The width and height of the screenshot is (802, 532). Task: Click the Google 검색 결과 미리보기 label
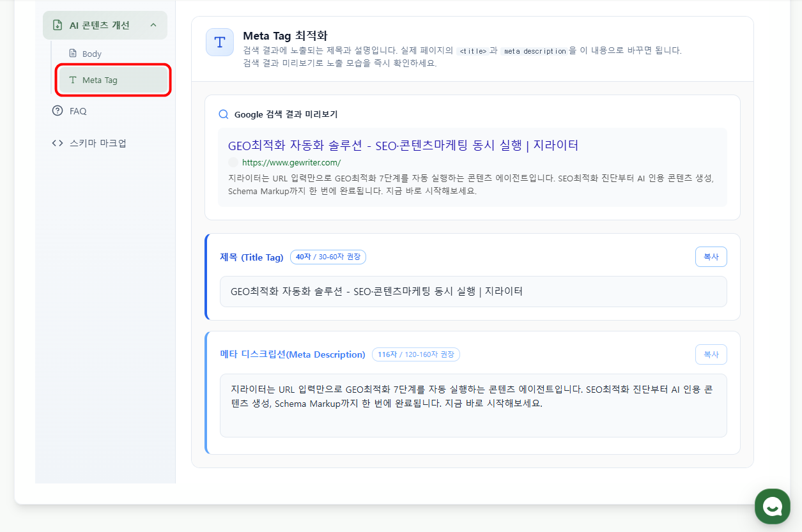tap(286, 114)
